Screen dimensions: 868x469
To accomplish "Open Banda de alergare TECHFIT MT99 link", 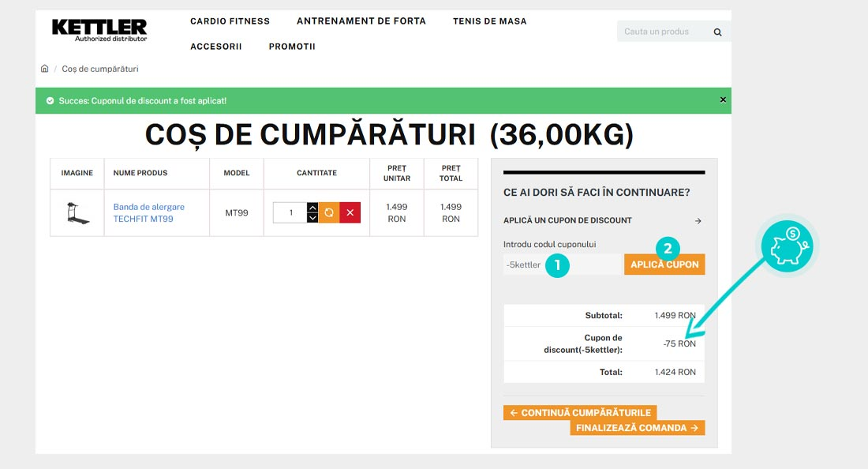I will click(x=149, y=212).
